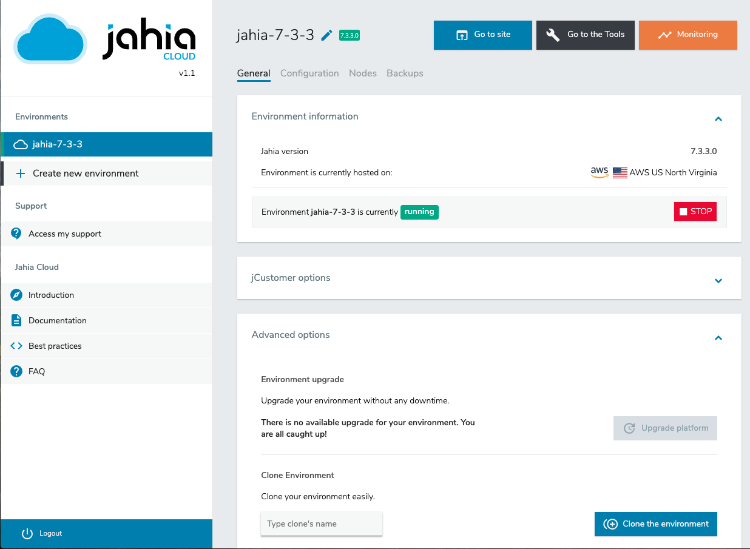750x549 pixels.
Task: Click the plus-circle icon in Clone the environment
Action: 610,524
